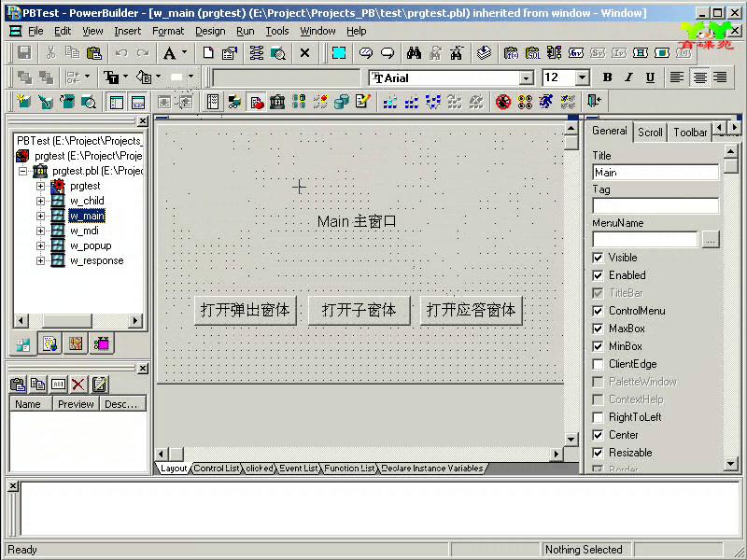Expand the w_mdi tree node
The image size is (747, 560).
tap(40, 231)
